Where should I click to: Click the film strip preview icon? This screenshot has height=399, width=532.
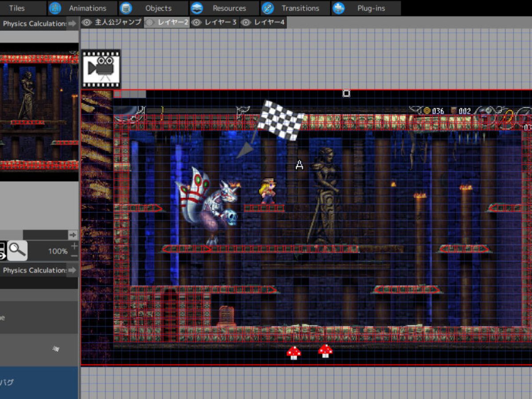coord(2,250)
